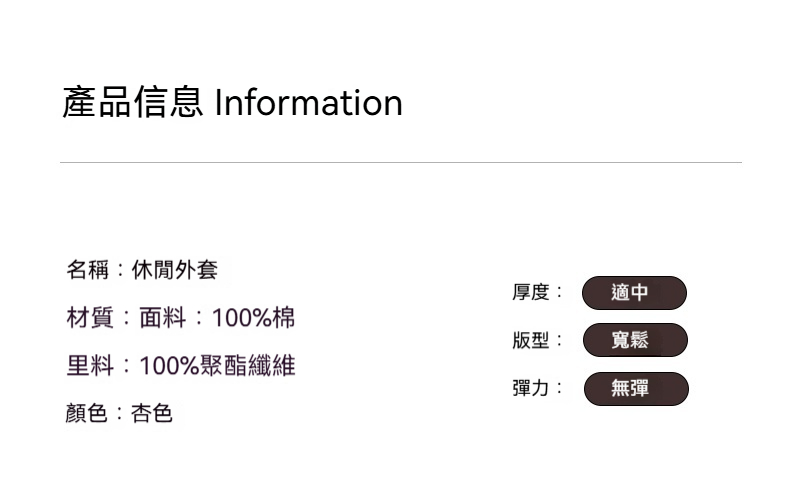
Task: Select the 彈力 label text
Action: [x=531, y=388]
